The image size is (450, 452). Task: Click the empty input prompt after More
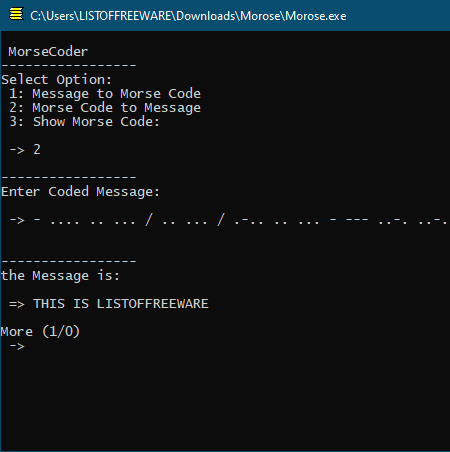(17, 346)
